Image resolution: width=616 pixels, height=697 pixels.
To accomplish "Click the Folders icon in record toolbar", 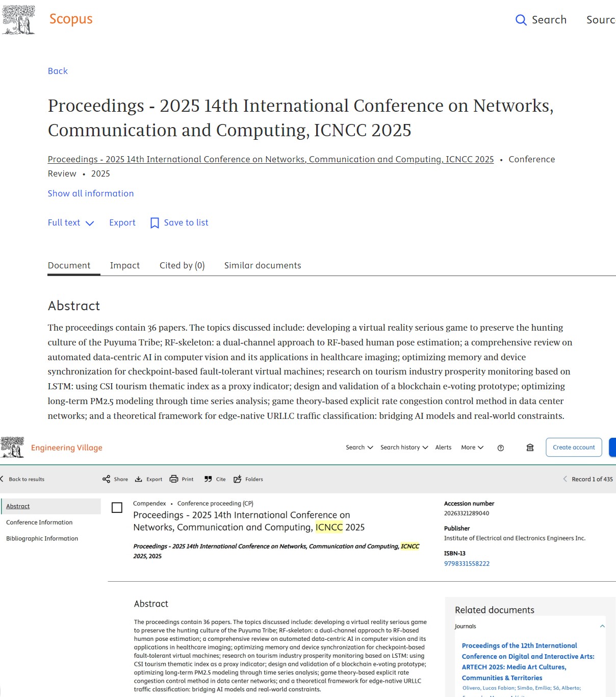I will pos(238,479).
